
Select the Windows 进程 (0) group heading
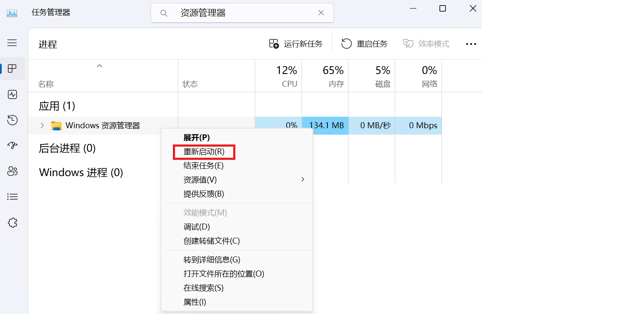(x=81, y=173)
